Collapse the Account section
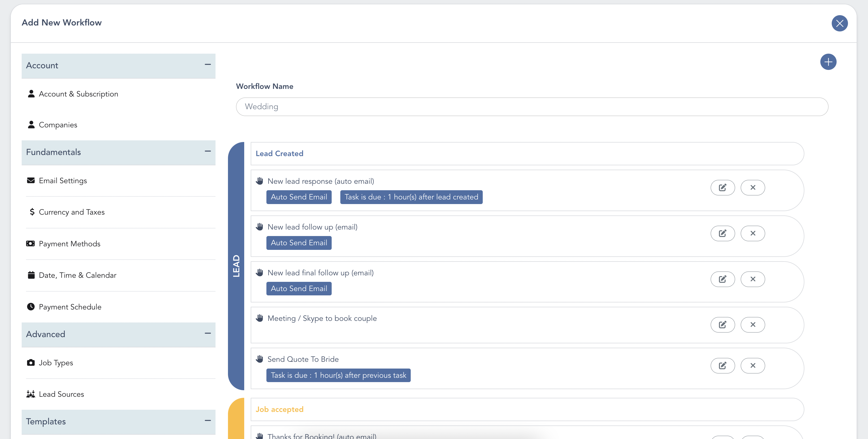 coord(208,64)
